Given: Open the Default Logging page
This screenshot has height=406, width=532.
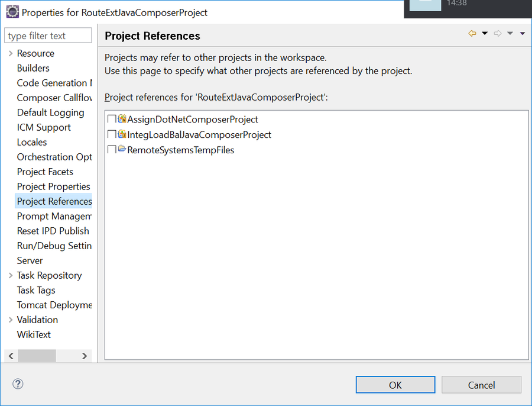Looking at the screenshot, I should (x=51, y=112).
